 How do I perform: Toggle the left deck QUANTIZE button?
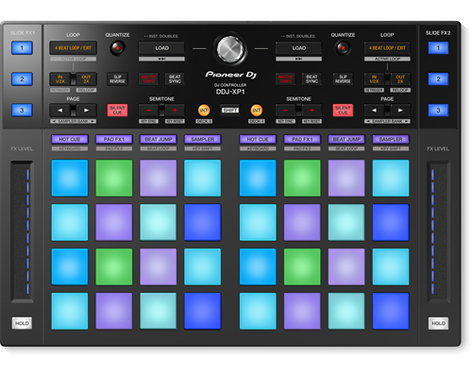[117, 48]
